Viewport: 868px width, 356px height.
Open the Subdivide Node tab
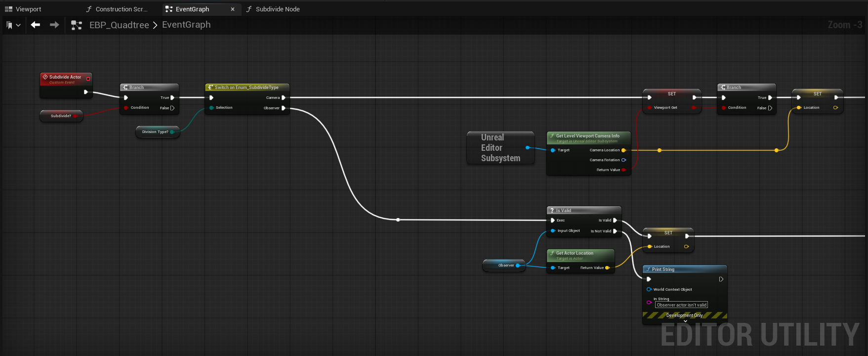[x=273, y=9]
